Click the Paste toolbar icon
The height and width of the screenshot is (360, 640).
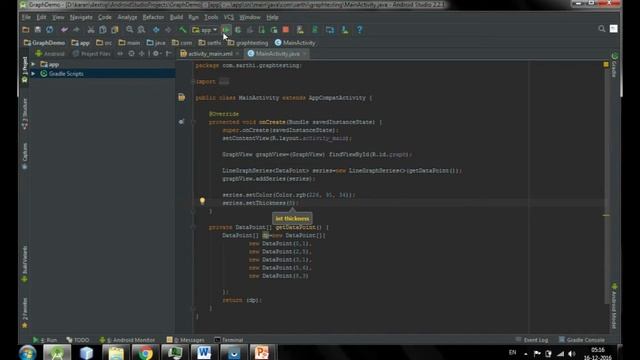point(115,30)
